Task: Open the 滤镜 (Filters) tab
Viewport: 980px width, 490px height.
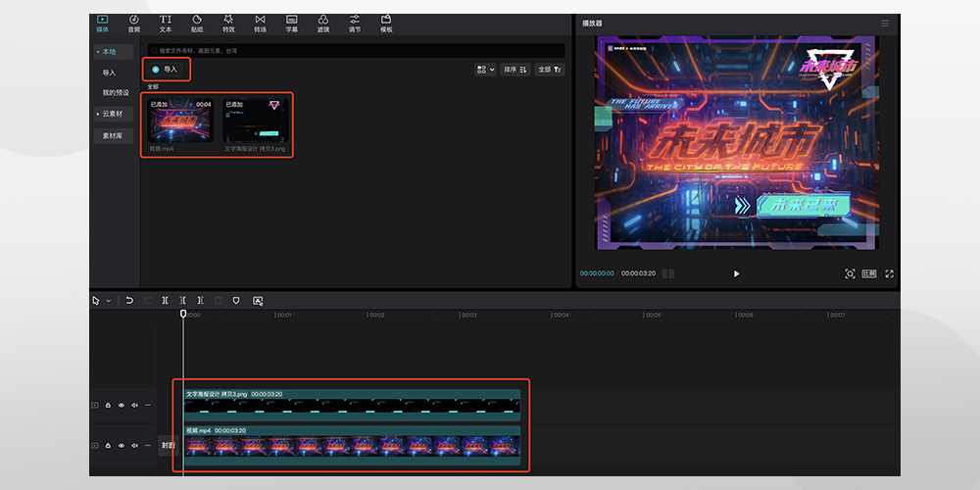Action: pyautogui.click(x=323, y=24)
